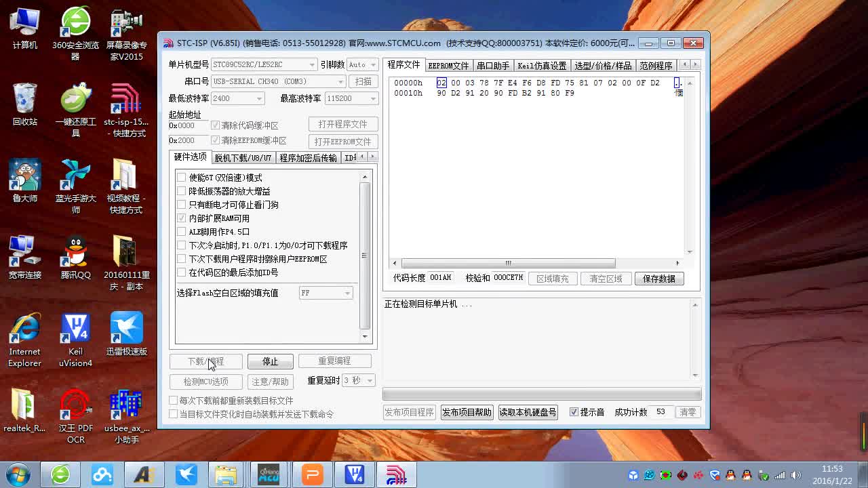
Task: Expand the 引脚数 Auto dropdown
Action: (363, 64)
